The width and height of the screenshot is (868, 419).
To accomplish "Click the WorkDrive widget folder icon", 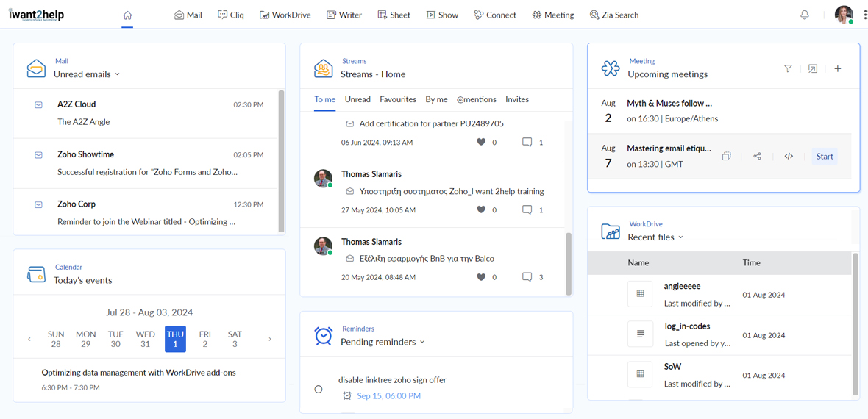I will click(x=611, y=231).
